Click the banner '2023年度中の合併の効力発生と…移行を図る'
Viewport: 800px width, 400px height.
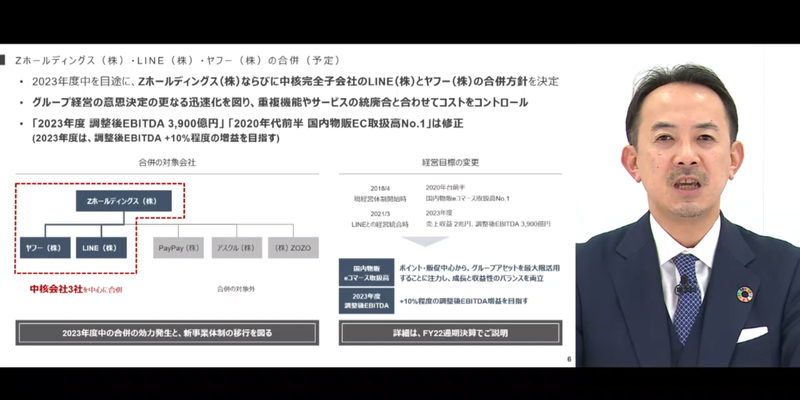(x=167, y=333)
